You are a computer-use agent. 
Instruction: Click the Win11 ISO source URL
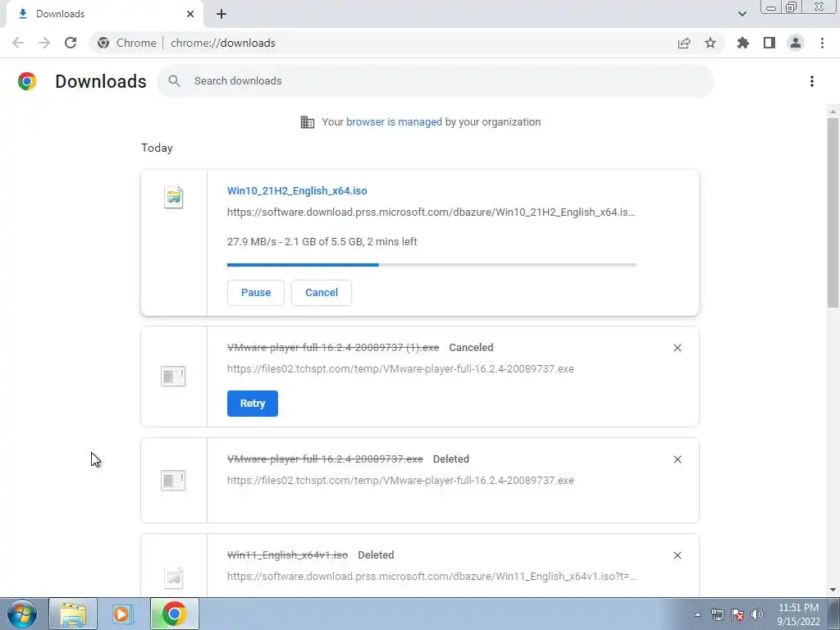(x=431, y=577)
